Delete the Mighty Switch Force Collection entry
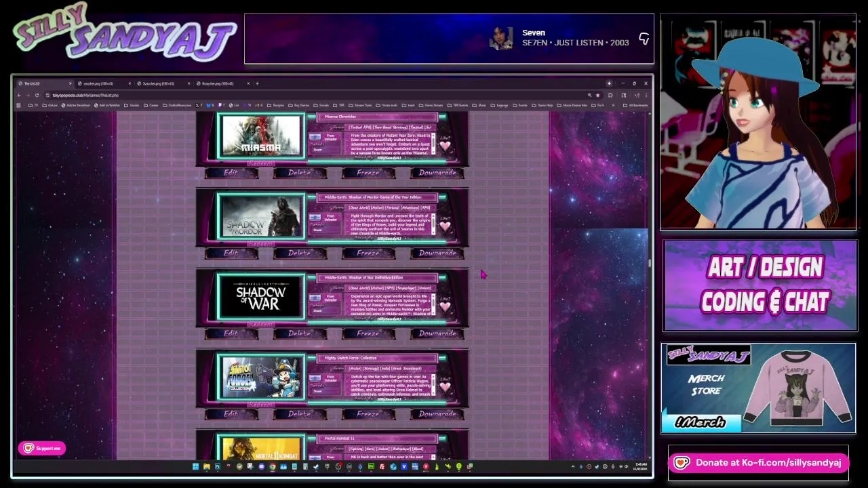The height and width of the screenshot is (488, 868). (300, 414)
